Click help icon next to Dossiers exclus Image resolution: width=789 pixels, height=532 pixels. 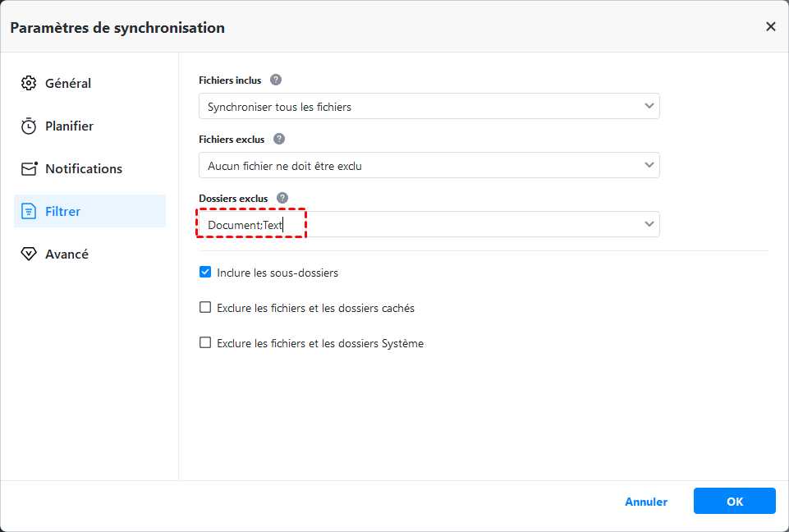[282, 198]
